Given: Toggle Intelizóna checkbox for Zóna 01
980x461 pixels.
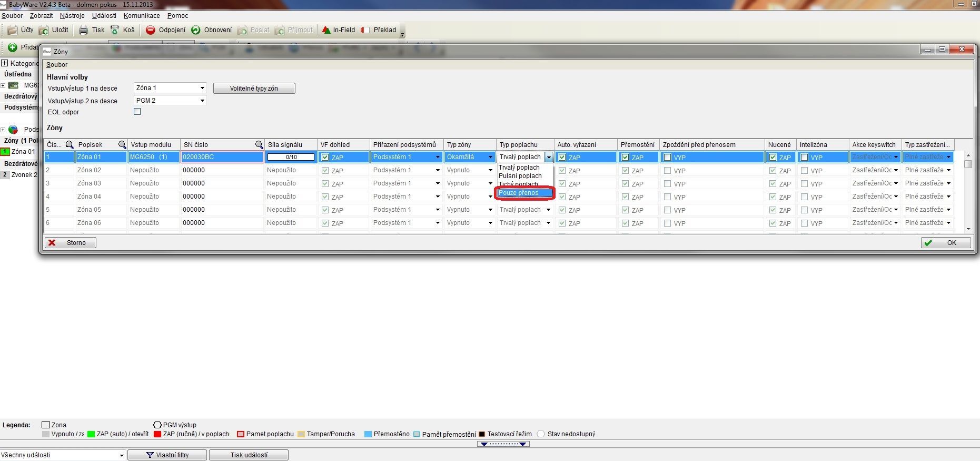Looking at the screenshot, I should tap(804, 158).
